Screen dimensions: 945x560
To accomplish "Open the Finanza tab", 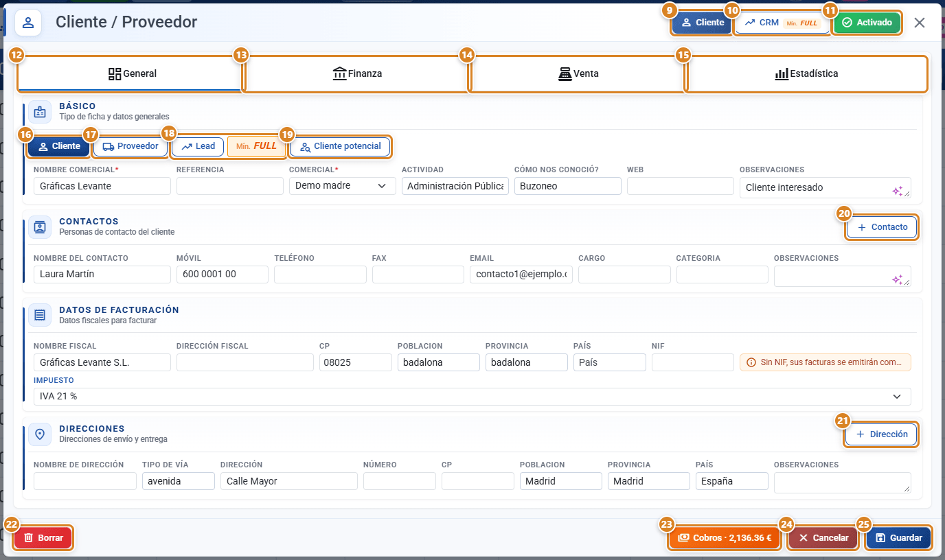I will click(357, 73).
